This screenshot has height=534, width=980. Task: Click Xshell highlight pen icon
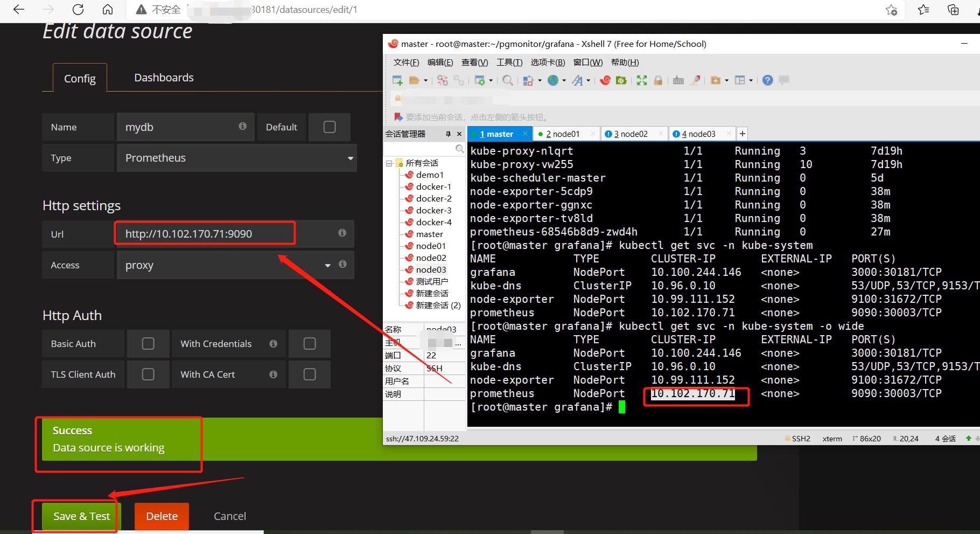click(x=696, y=80)
